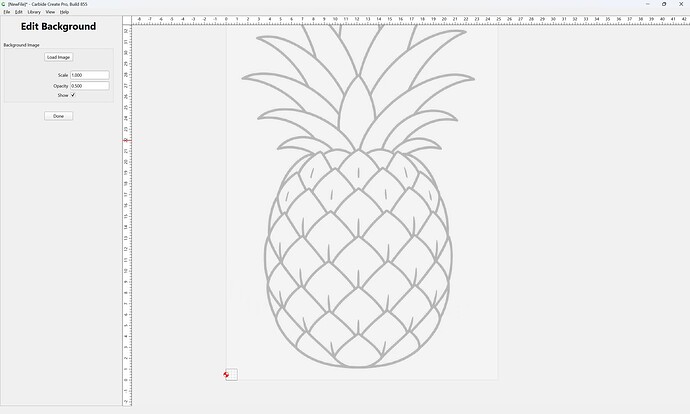
Task: Open the File menu
Action: [7, 12]
